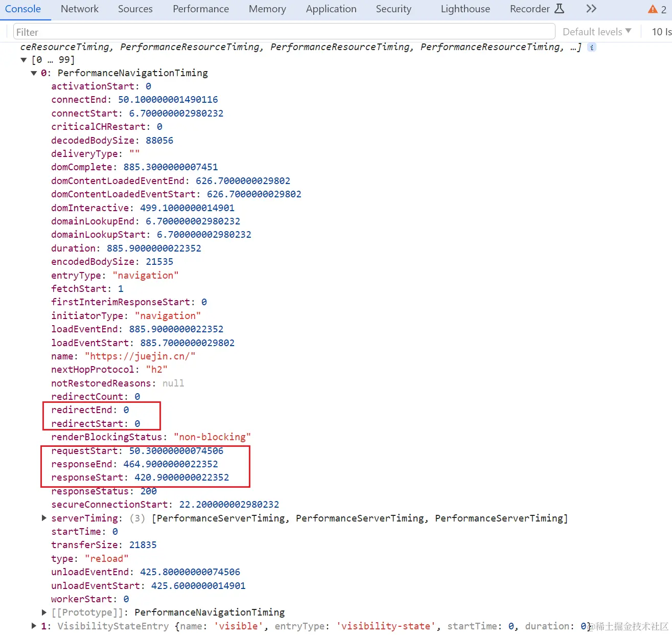672x635 pixels.
Task: Click the unloadEventEnd property row
Action: coord(146,572)
